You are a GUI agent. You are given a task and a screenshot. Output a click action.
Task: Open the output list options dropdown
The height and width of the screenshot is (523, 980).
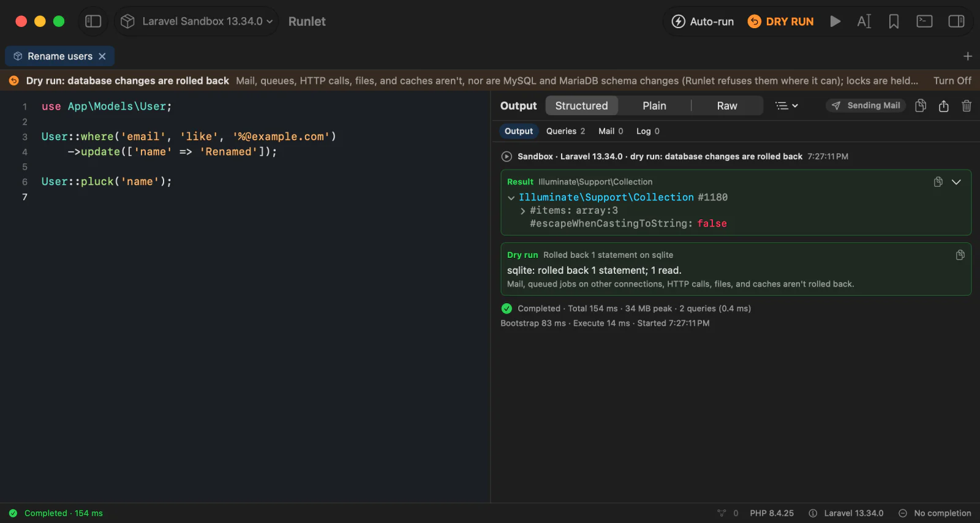(786, 106)
